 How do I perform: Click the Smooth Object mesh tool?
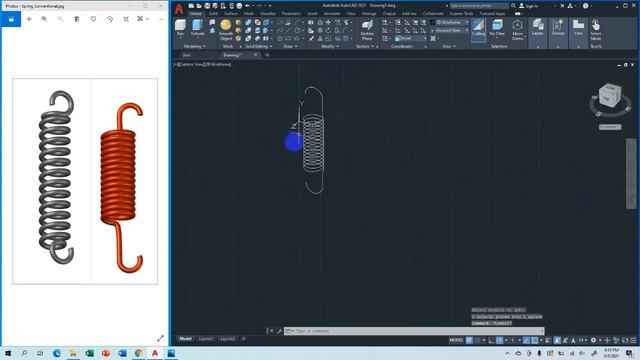(226, 29)
